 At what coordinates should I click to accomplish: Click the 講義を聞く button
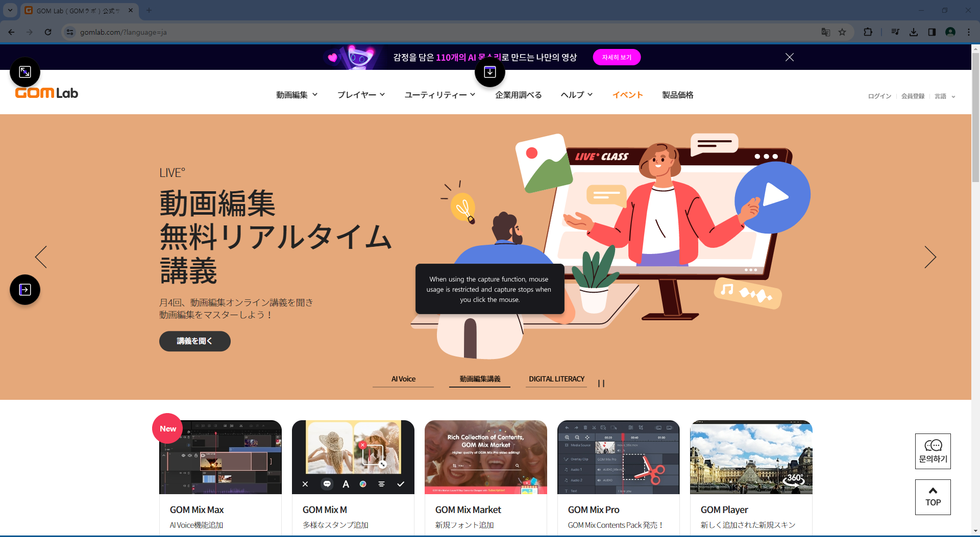(x=194, y=341)
